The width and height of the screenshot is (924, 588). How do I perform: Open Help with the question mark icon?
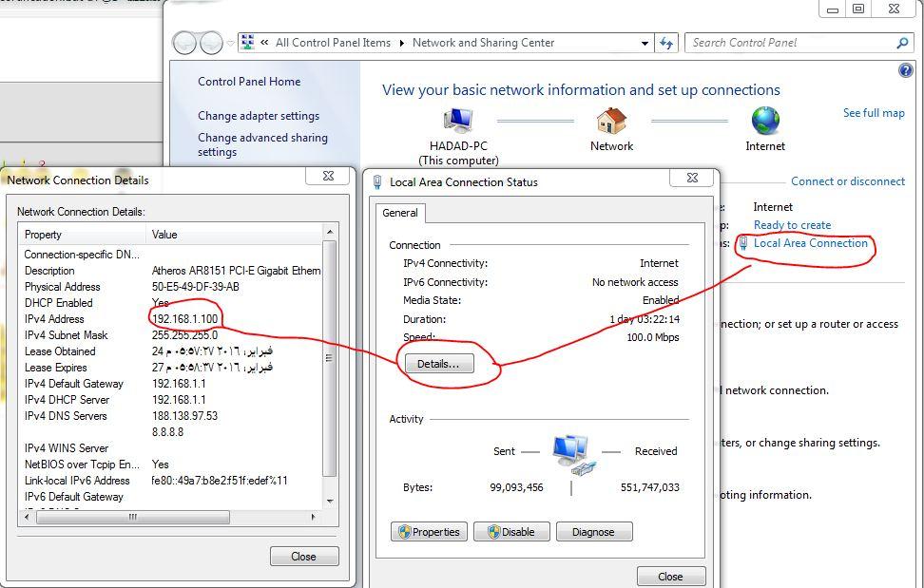pos(905,70)
